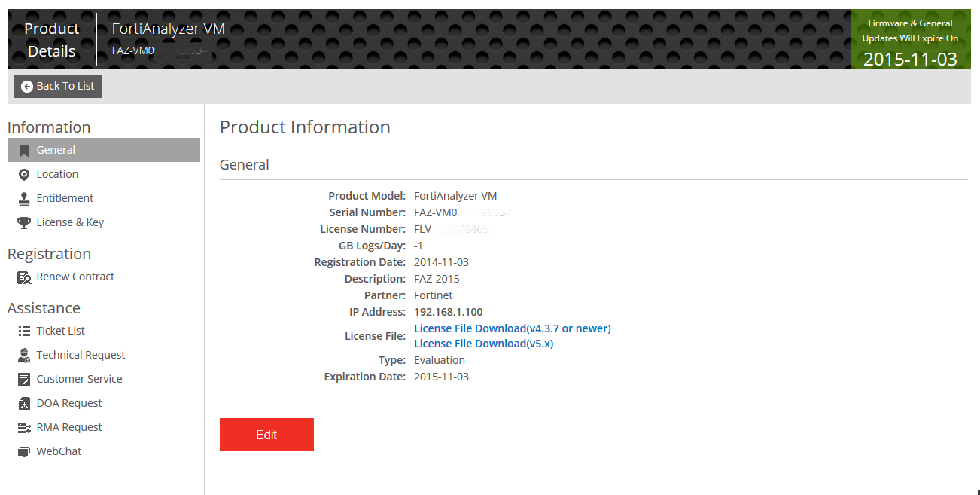
Task: Click the RMA Request arrows icon
Action: 24,427
